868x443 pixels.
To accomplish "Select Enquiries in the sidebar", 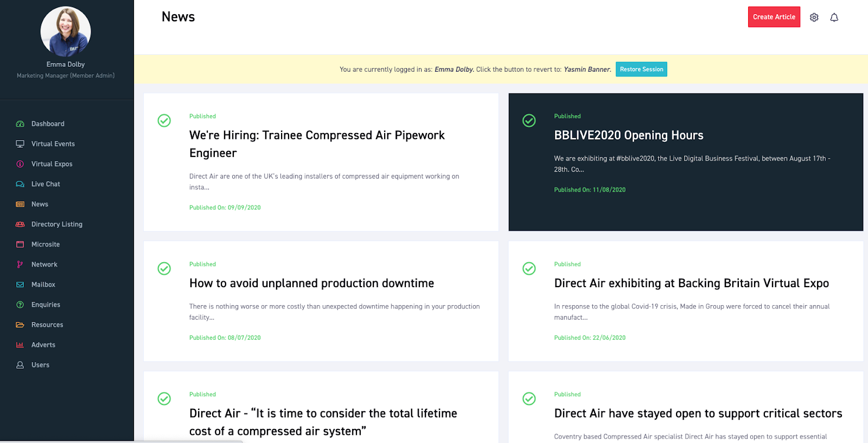I will 46,305.
